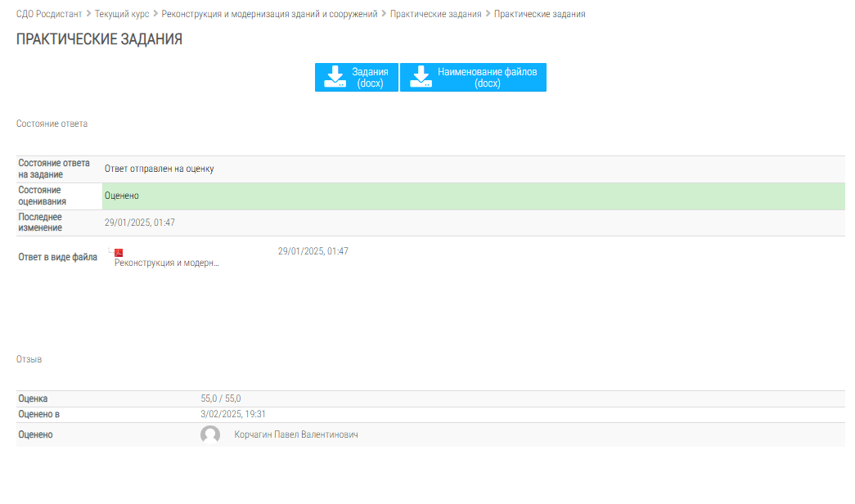The width and height of the screenshot is (855, 504).
Task: Open the Текущий курс breadcrumb
Action: [x=122, y=14]
